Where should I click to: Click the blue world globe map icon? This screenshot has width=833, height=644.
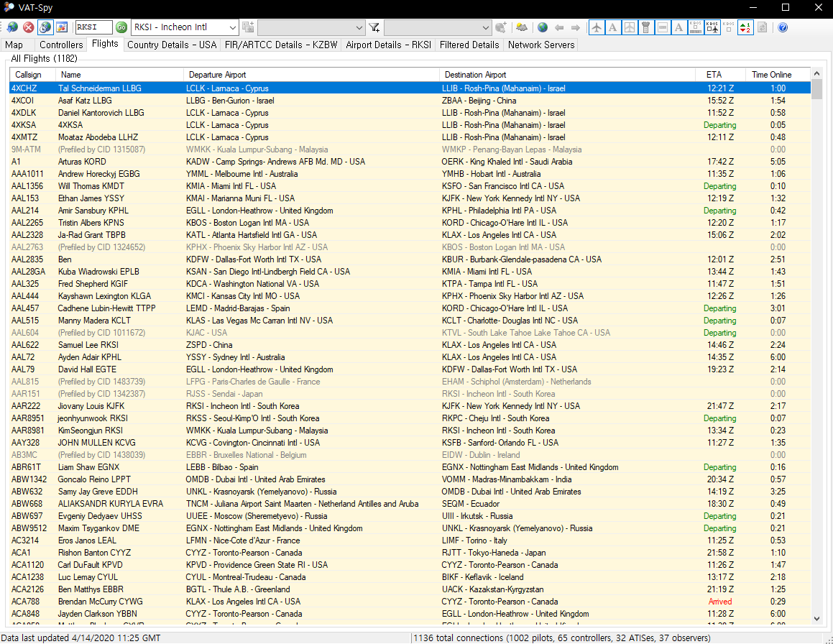543,27
